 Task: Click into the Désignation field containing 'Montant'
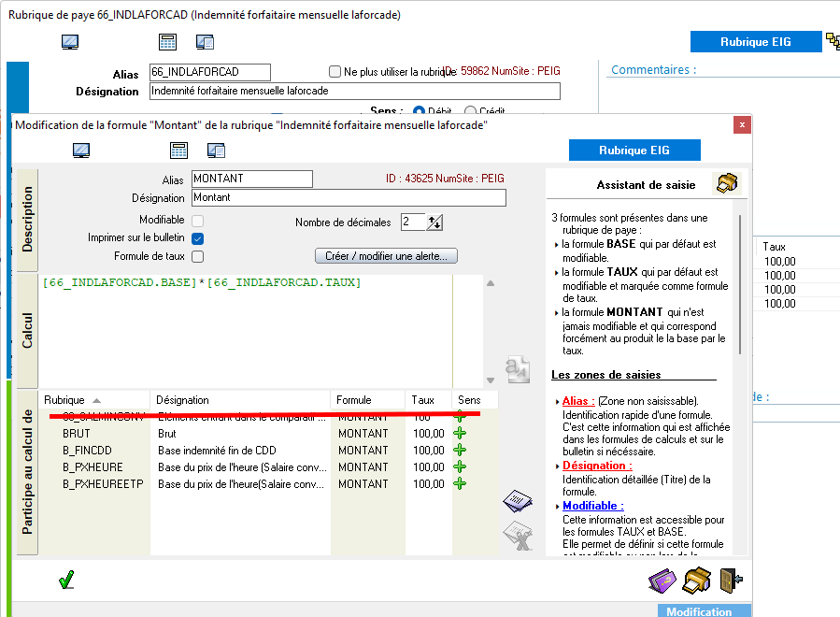348,198
